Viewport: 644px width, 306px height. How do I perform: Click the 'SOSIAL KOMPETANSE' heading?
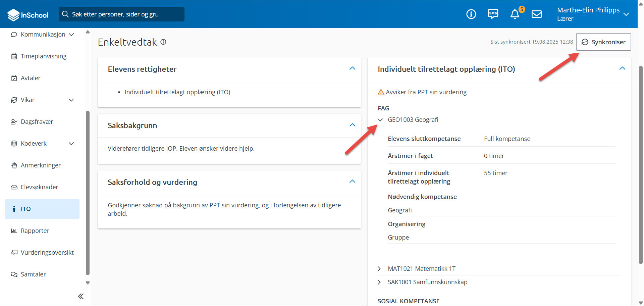(x=409, y=301)
